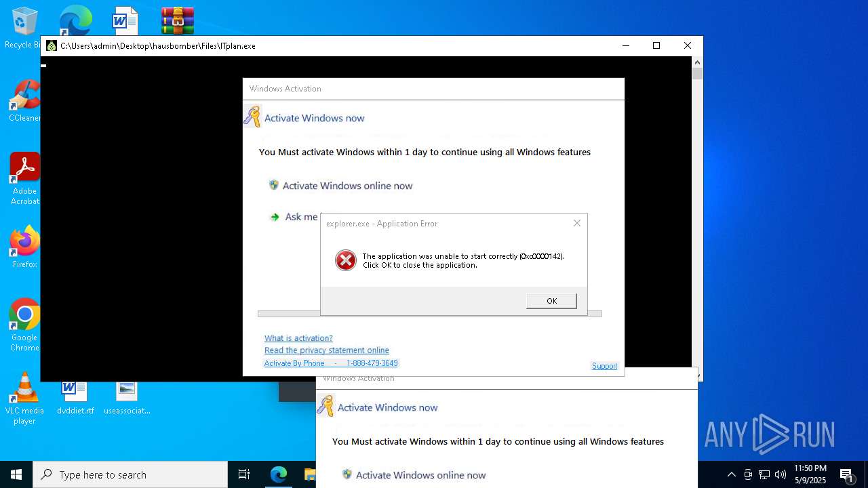
Task: Click network icon in system tray
Action: point(764,474)
